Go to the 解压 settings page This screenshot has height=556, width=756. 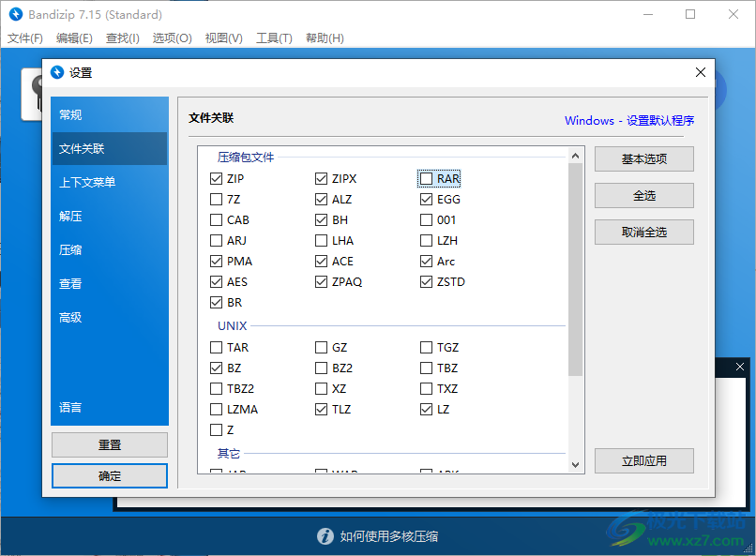pos(110,216)
